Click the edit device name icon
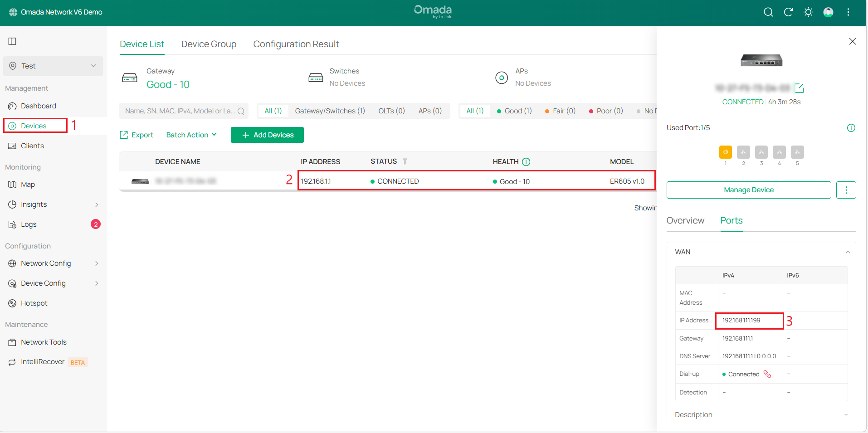Screen dimensions: 868x433 coord(800,88)
